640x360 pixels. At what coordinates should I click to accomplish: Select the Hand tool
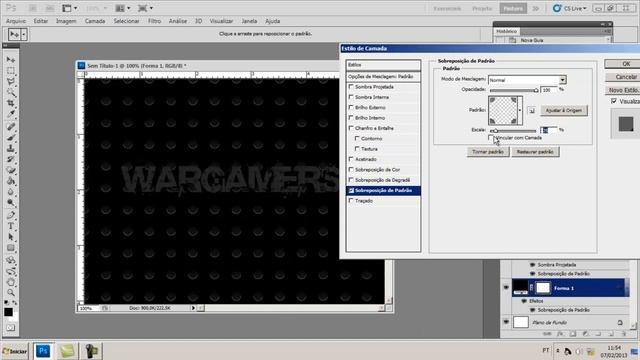pyautogui.click(x=11, y=282)
